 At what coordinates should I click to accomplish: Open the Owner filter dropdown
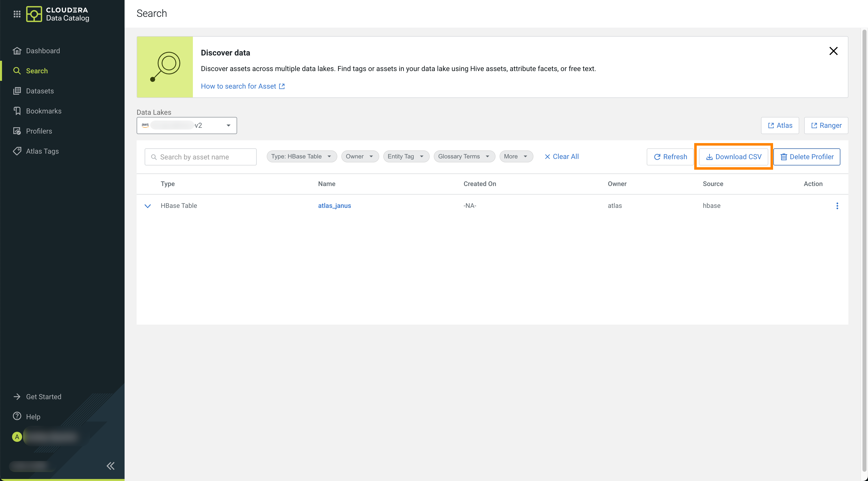(x=360, y=157)
